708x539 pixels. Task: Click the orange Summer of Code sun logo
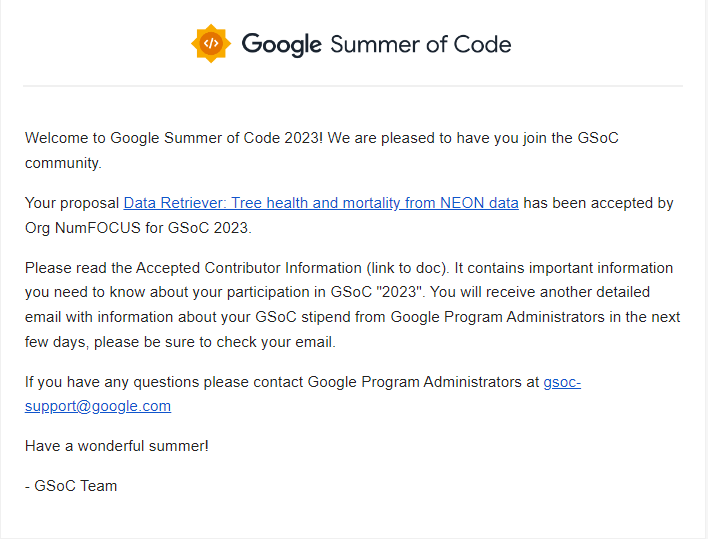point(211,43)
